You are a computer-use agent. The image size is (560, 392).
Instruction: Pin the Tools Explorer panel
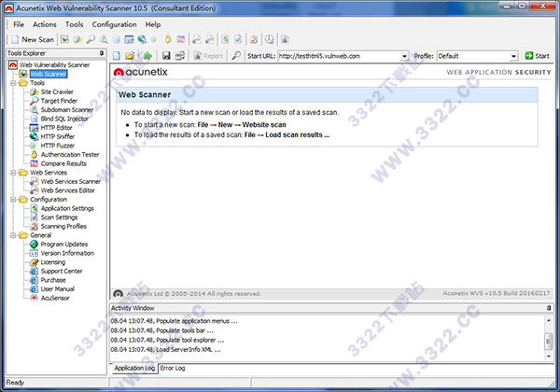click(102, 53)
